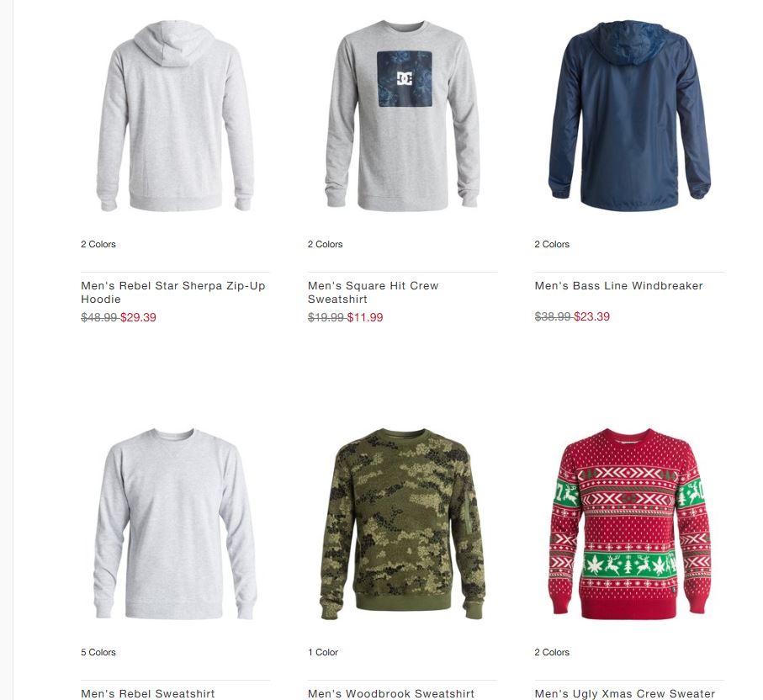Open the red Ugly Xmas sweater image
Viewport: 763px width, 700px height.
click(630, 524)
